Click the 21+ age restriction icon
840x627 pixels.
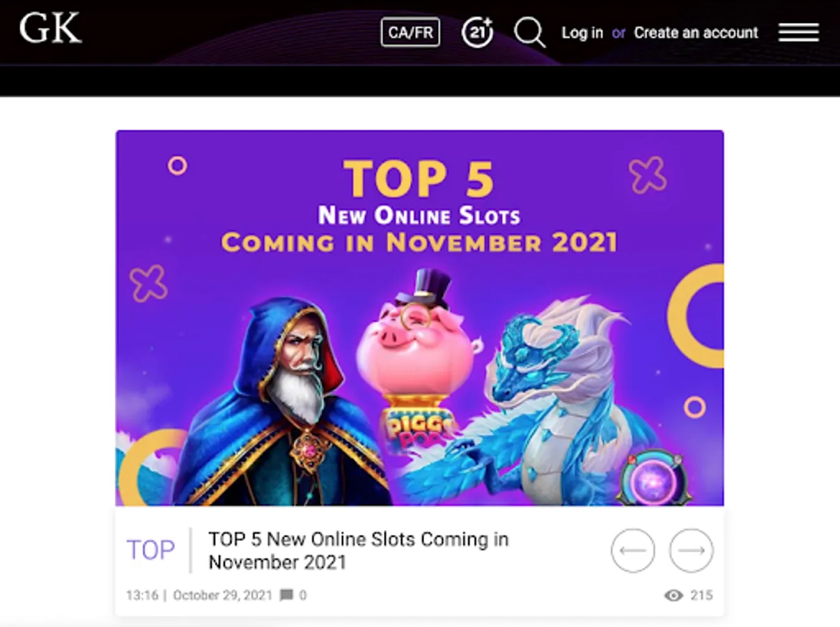point(477,32)
